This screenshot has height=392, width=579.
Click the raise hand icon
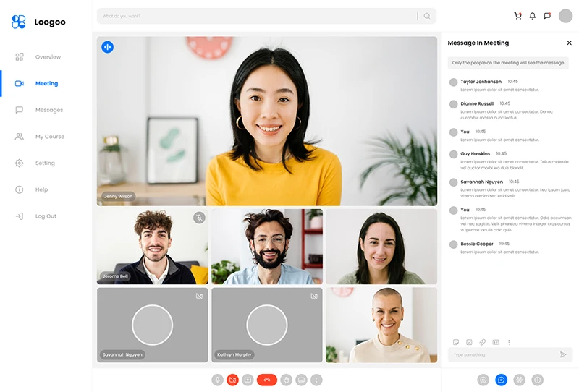click(286, 380)
